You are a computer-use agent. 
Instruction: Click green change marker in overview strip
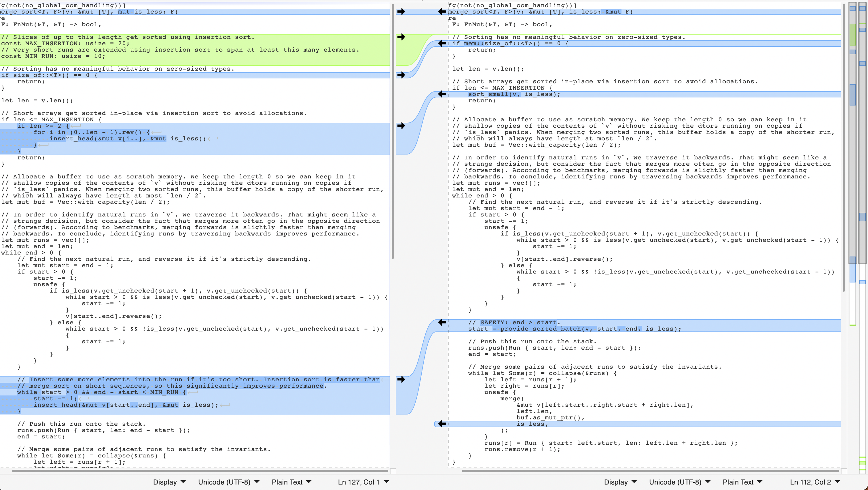point(852,34)
